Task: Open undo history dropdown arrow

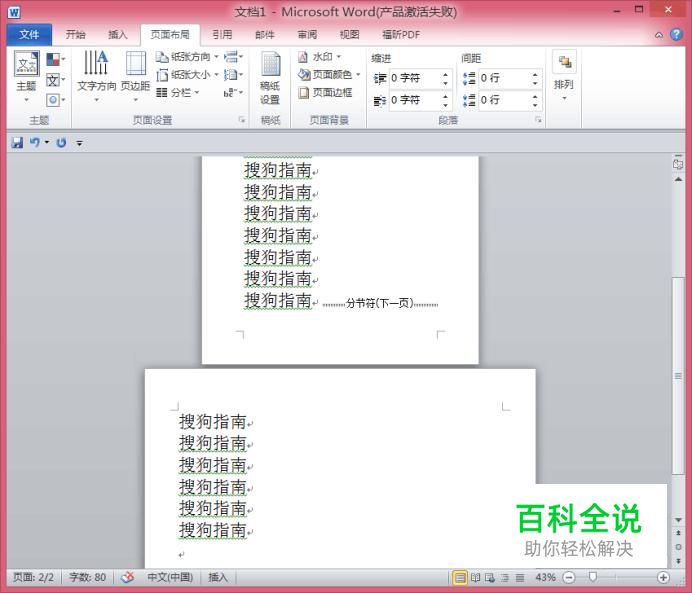Action: (x=46, y=143)
